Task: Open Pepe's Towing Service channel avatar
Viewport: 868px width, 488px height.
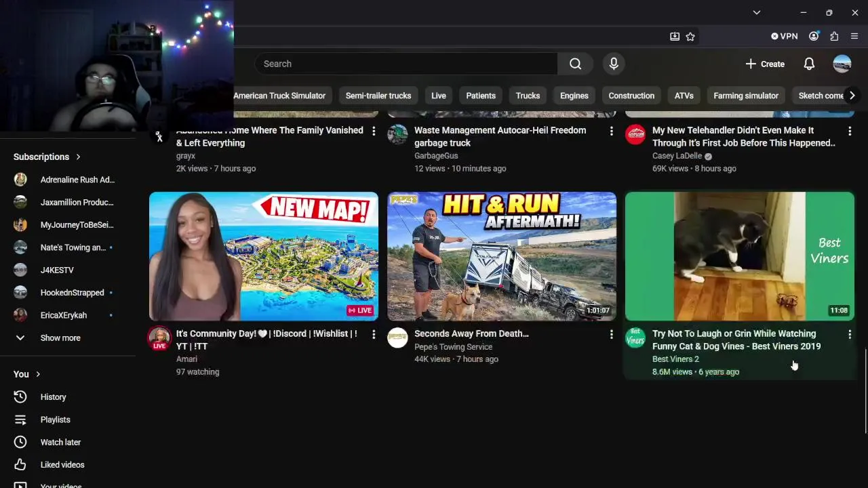Action: (x=397, y=338)
